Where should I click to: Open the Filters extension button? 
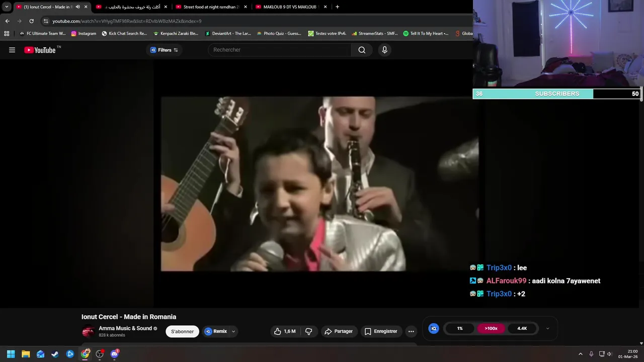tap(164, 50)
